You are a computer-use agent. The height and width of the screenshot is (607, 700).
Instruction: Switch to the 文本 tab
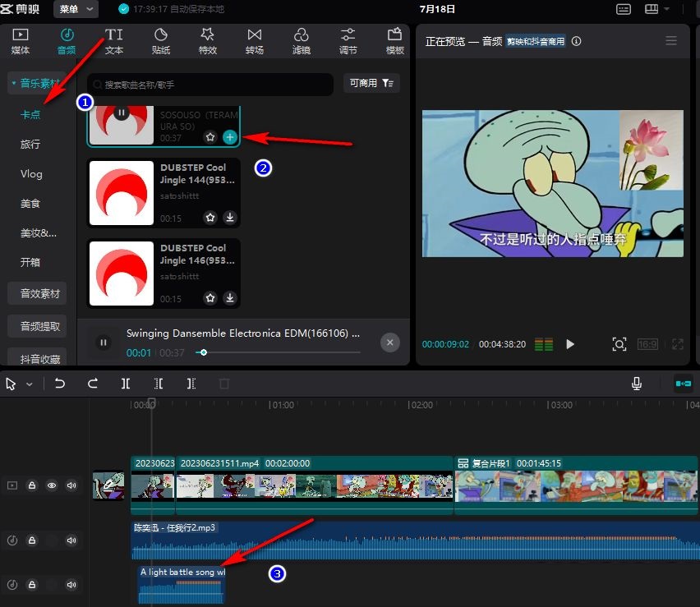click(114, 41)
